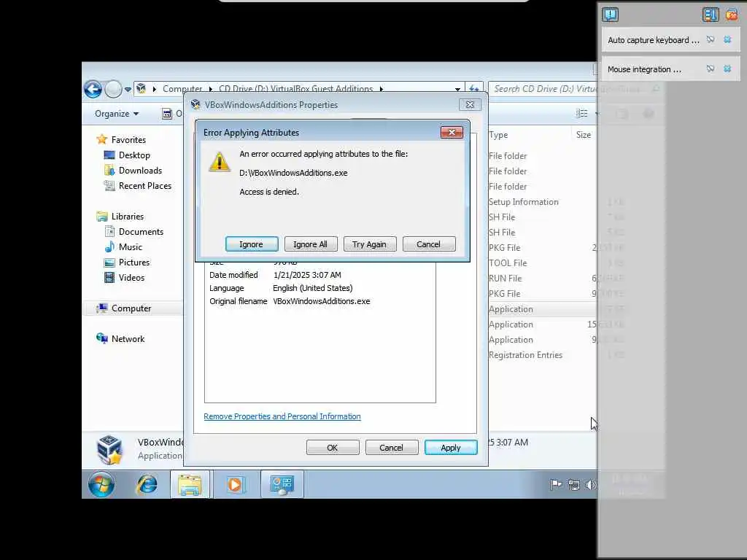The height and width of the screenshot is (560, 747).
Task: Open Recent Places in Favorites
Action: click(145, 186)
